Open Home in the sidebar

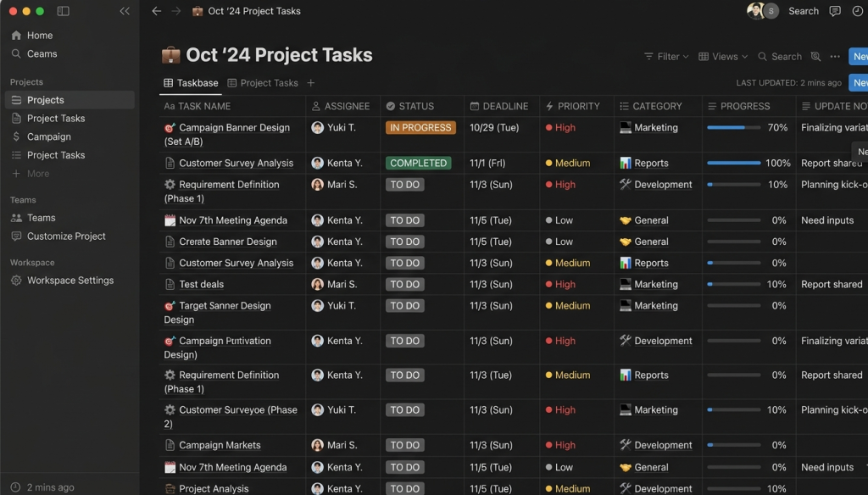tap(40, 36)
